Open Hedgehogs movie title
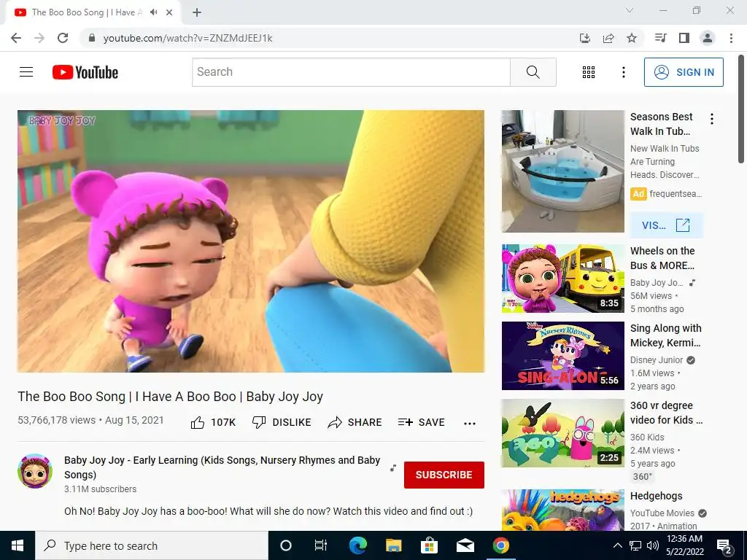This screenshot has width=747, height=560. point(657,496)
